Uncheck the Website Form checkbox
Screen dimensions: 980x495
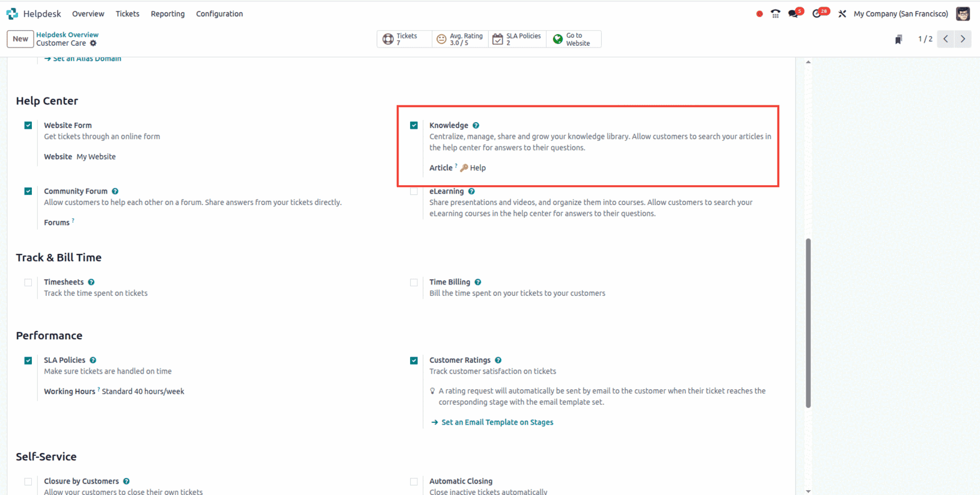28,126
